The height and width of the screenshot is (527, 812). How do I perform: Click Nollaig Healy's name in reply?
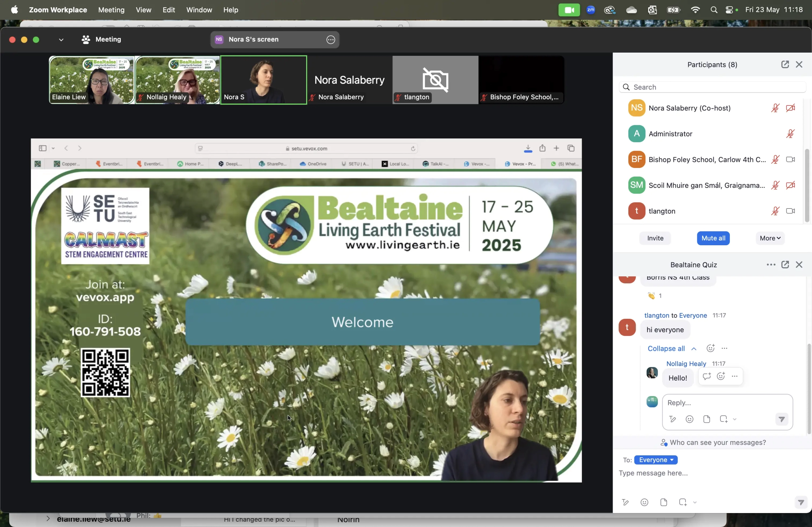[686, 363]
